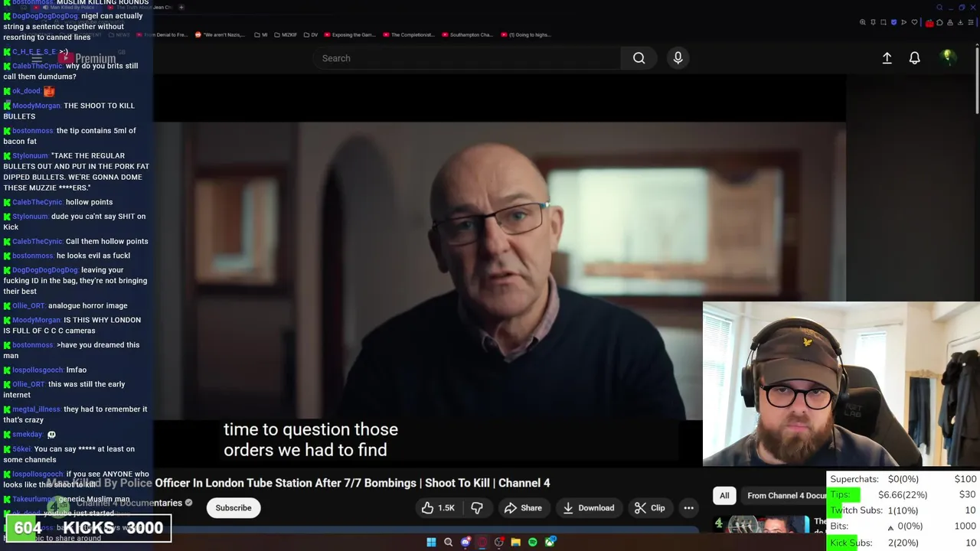Open the browser easy setup menu icon
Screen dimensions: 980x551
pos(971,22)
